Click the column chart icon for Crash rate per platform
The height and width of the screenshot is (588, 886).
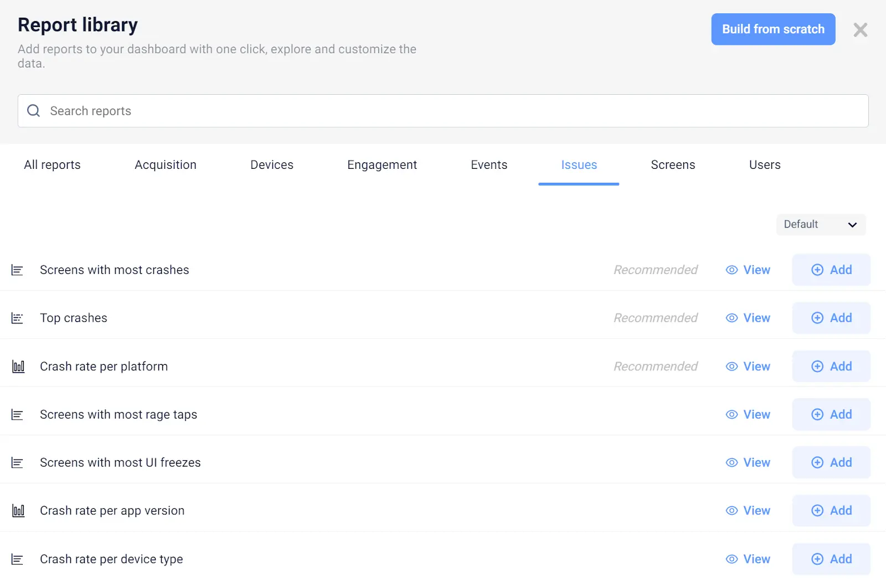click(x=18, y=367)
